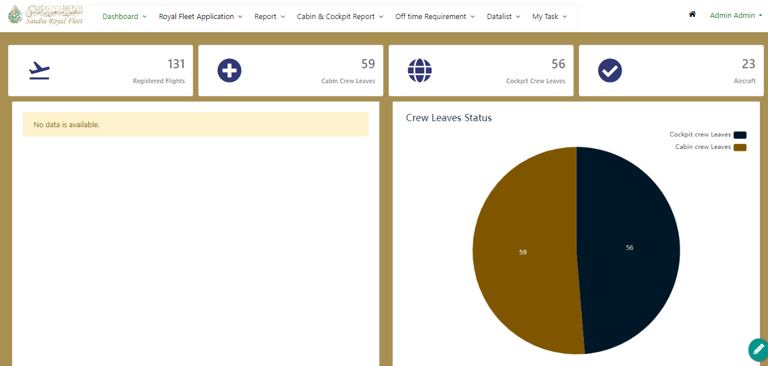Click the Aircraft card label

pos(744,81)
